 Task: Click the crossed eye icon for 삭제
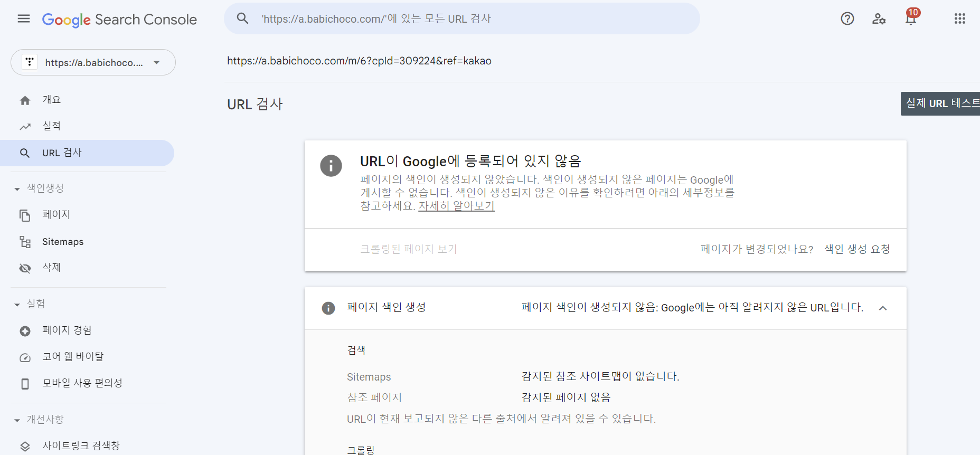point(25,268)
